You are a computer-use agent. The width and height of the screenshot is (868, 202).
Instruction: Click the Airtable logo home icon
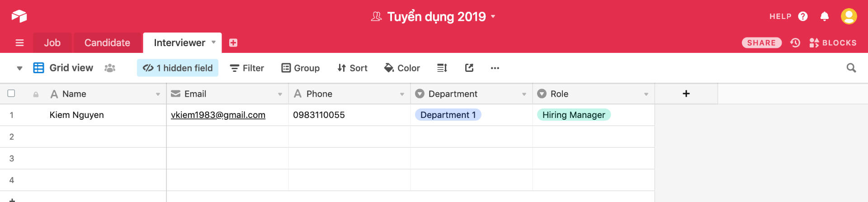pos(19,16)
